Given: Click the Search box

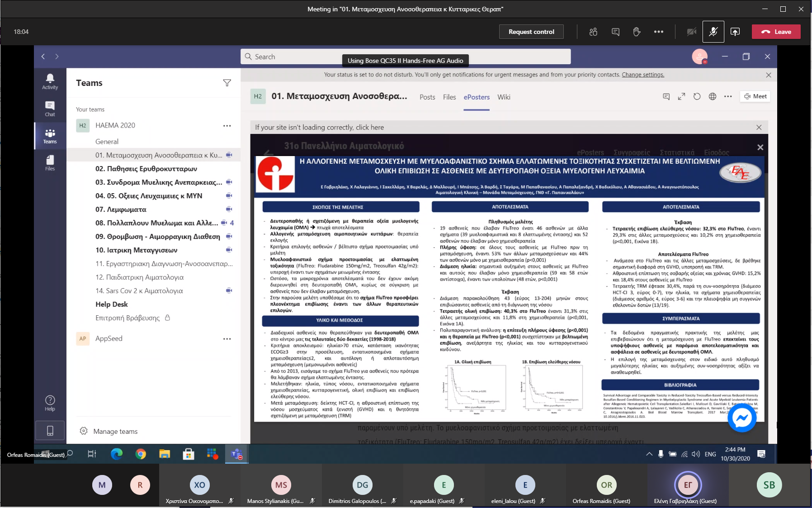Looking at the screenshot, I should 406,57.
